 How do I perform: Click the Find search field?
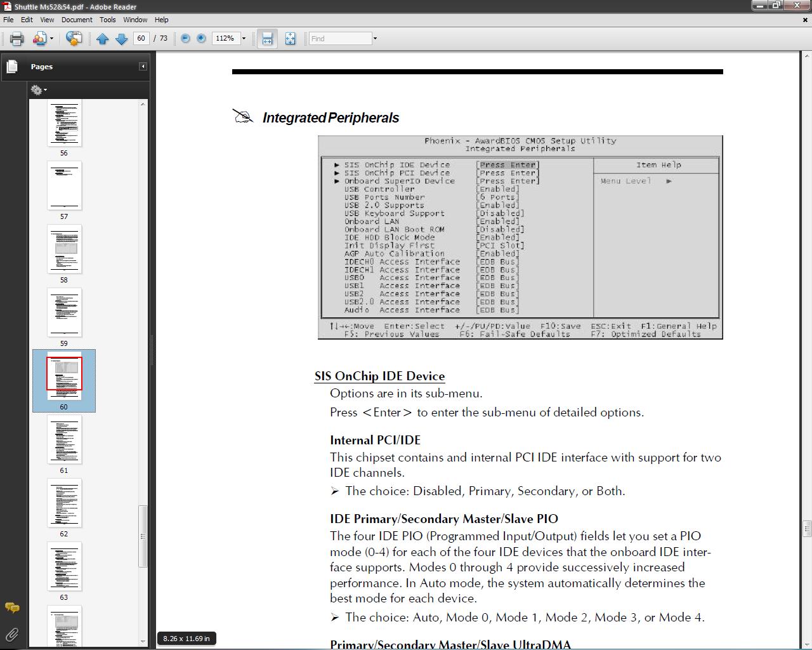click(340, 39)
